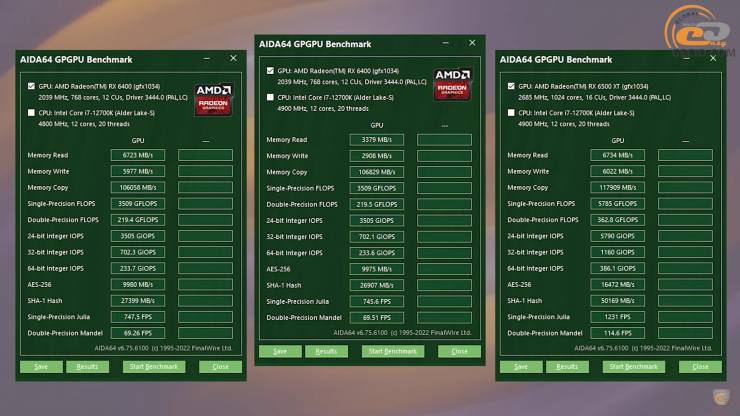Click the title bar X of middle window
Screen dimensions: 740x416
pyautogui.click(x=472, y=43)
